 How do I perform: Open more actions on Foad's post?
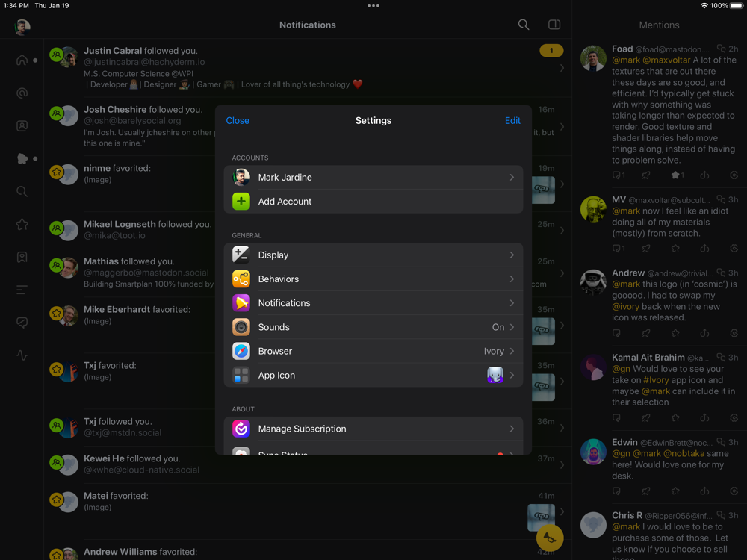click(x=734, y=175)
